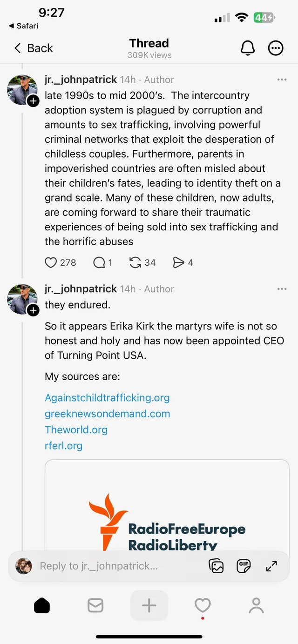Go back using the Back button
This screenshot has width=298, height=644.
pyautogui.click(x=34, y=48)
